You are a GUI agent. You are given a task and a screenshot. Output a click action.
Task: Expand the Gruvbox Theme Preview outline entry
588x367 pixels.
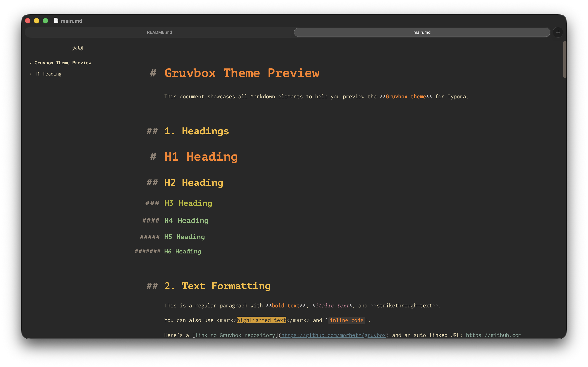31,63
